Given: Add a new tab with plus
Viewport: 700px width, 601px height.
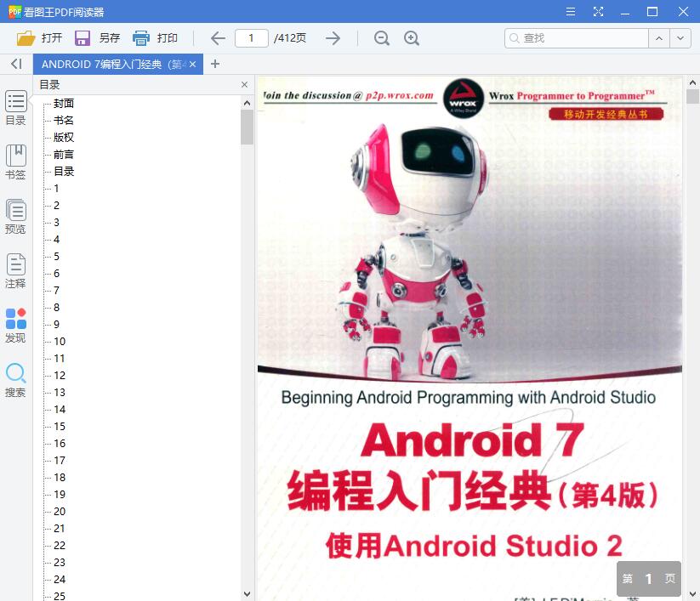Looking at the screenshot, I should click(x=215, y=65).
